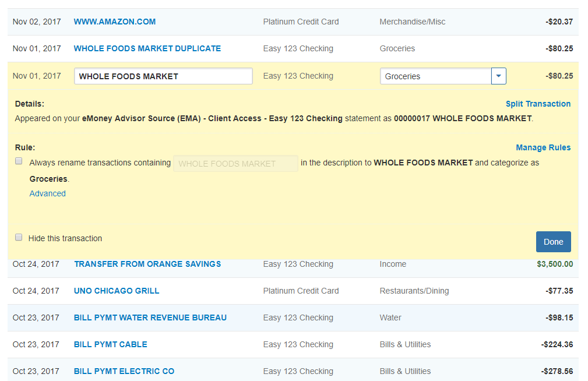Open the WHOLE FOODS MARKET DUPLICATE transaction
Screen dimensions: 588x381
coord(147,48)
